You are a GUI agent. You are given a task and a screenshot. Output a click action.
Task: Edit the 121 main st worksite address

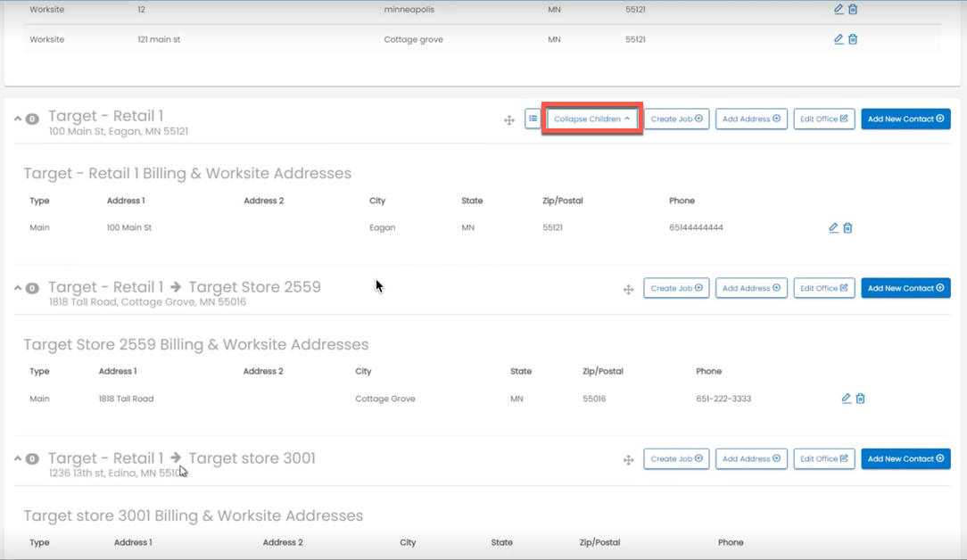click(x=839, y=39)
